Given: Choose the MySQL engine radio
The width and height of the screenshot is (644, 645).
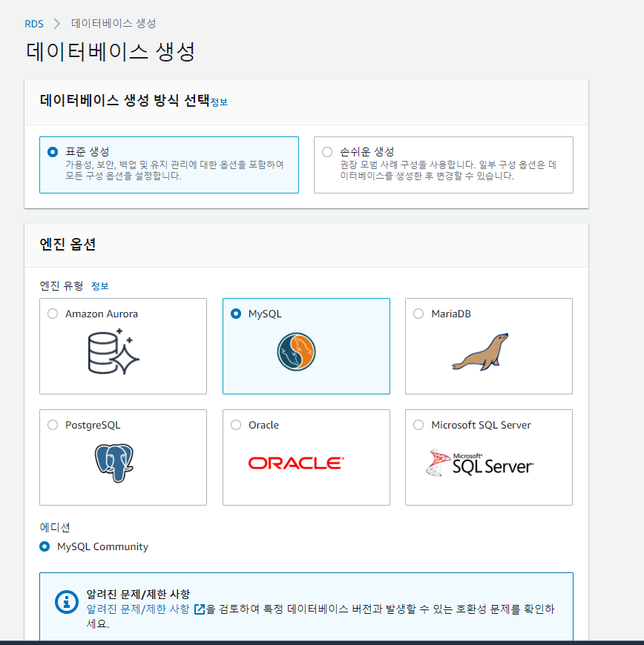Looking at the screenshot, I should [x=236, y=314].
